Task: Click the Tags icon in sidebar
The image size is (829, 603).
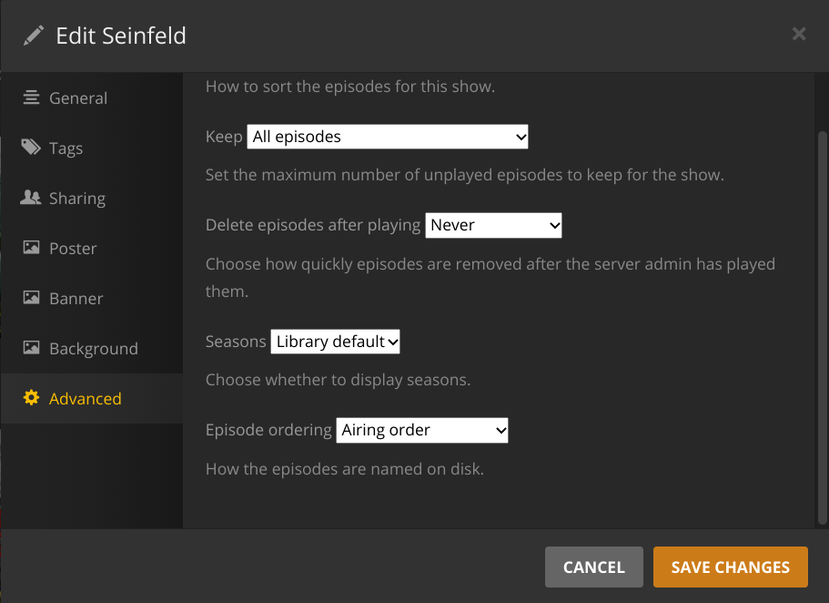Action: tap(31, 148)
